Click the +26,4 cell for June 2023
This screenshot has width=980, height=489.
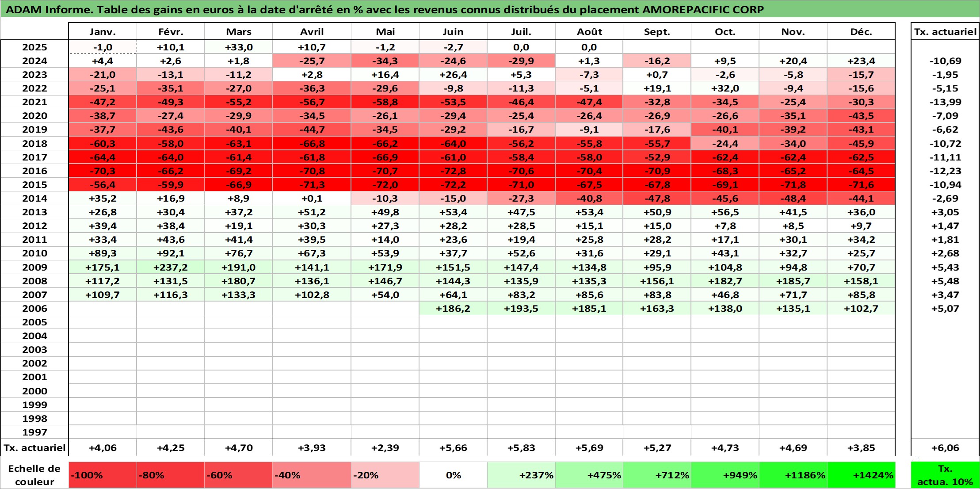[x=453, y=75]
